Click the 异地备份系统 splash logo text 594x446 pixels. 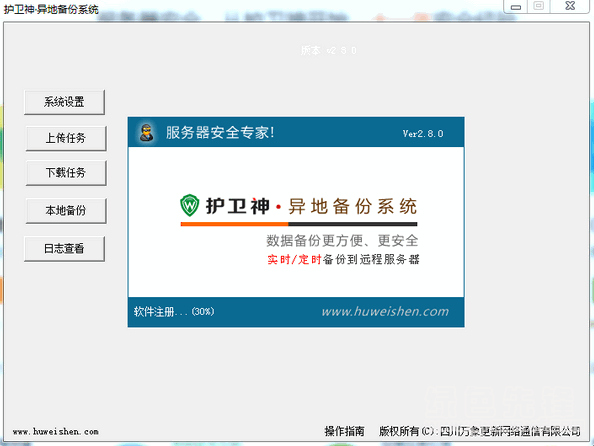(353, 207)
